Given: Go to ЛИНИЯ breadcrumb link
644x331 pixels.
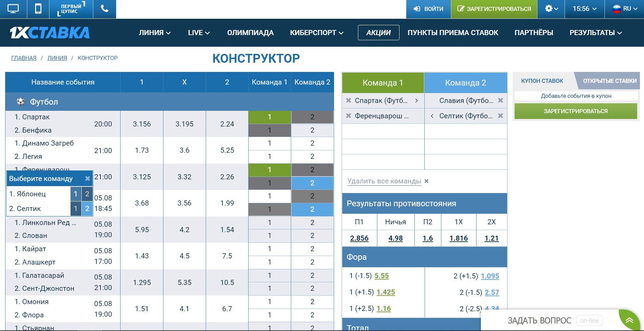Looking at the screenshot, I should click(x=57, y=58).
